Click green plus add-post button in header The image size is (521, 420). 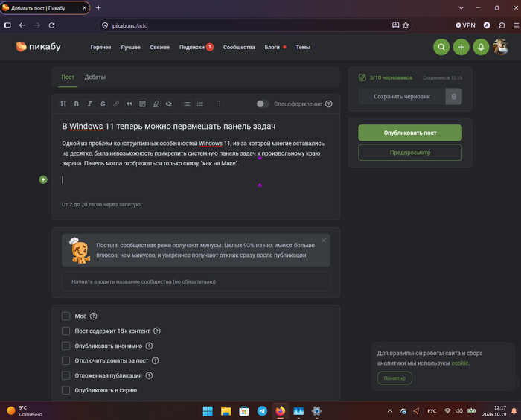point(461,47)
